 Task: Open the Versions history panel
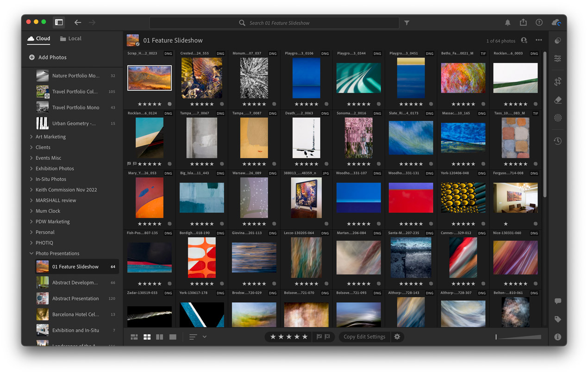(x=557, y=141)
